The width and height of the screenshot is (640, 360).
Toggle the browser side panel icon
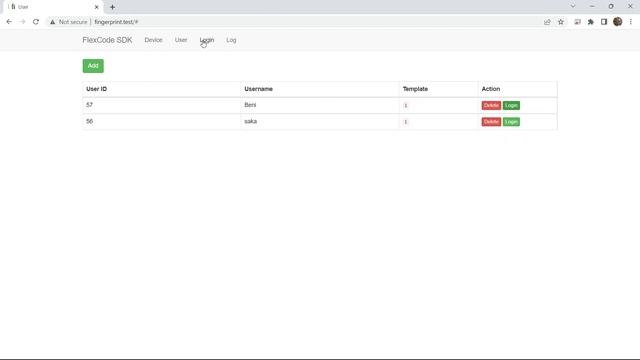[604, 22]
